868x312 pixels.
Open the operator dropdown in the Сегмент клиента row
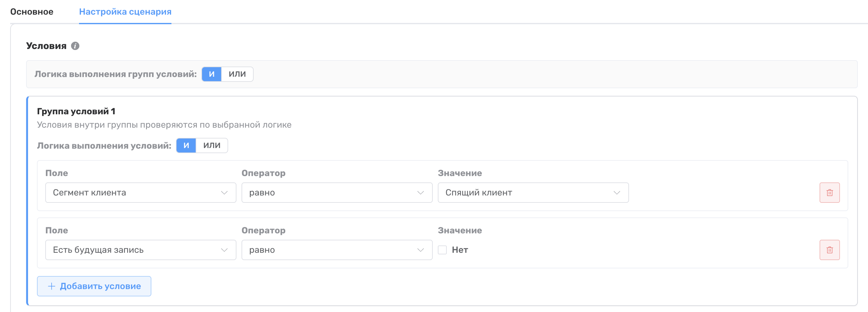click(336, 193)
